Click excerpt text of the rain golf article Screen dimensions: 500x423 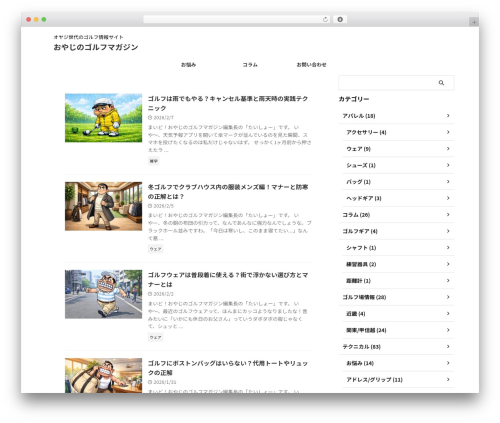click(x=229, y=139)
